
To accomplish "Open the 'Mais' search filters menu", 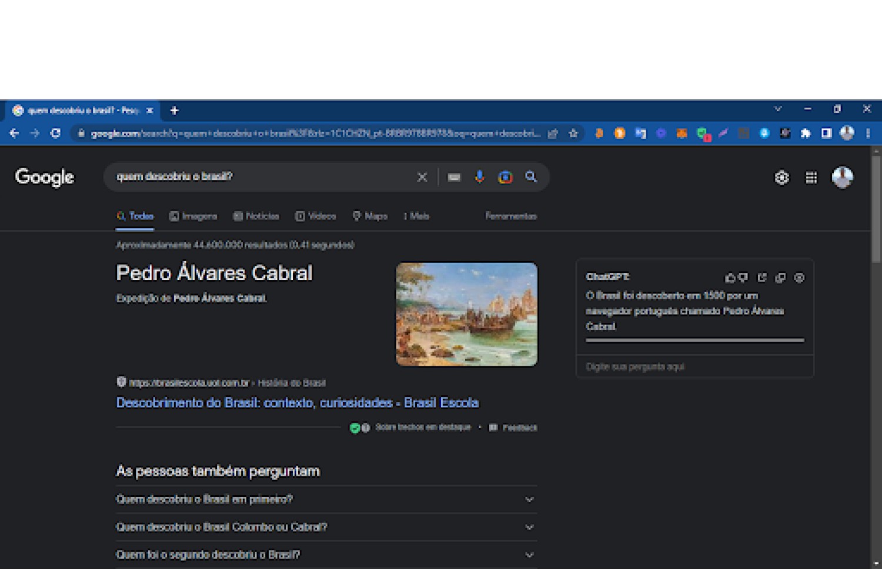I will 416,216.
